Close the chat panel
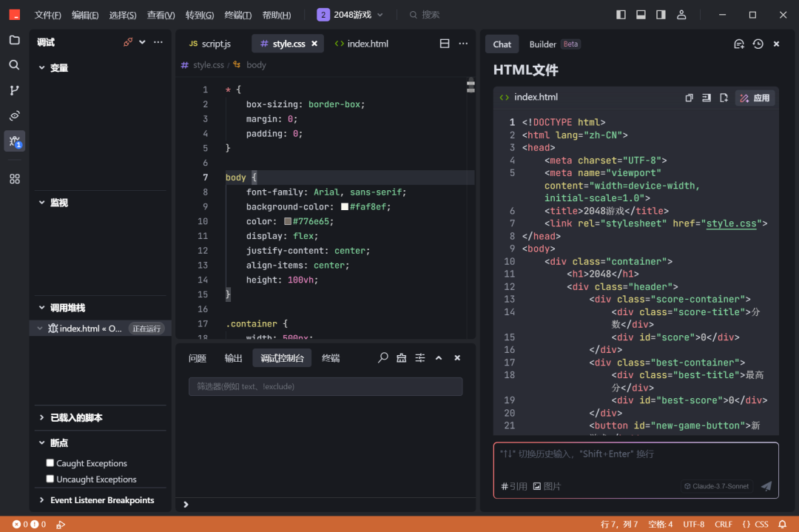 (x=776, y=44)
